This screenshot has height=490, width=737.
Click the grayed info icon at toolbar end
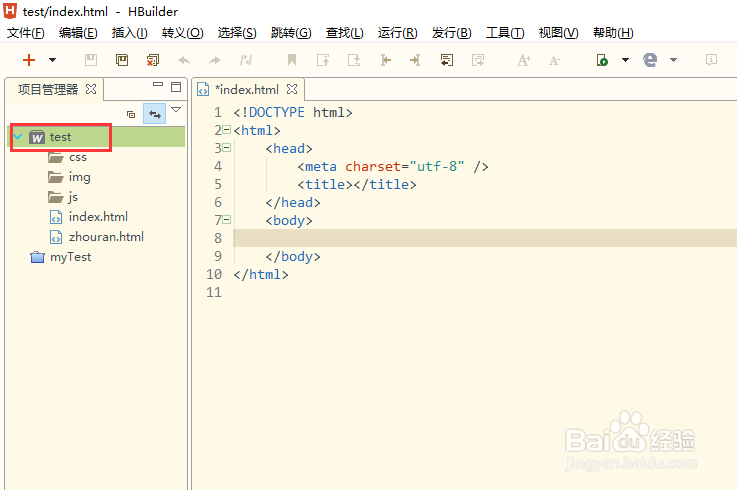click(711, 60)
